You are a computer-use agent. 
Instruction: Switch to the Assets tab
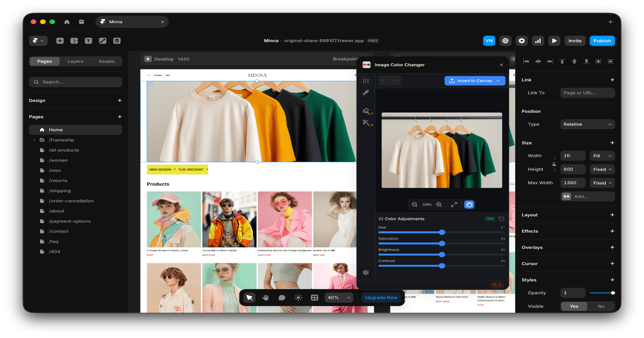[x=106, y=61]
